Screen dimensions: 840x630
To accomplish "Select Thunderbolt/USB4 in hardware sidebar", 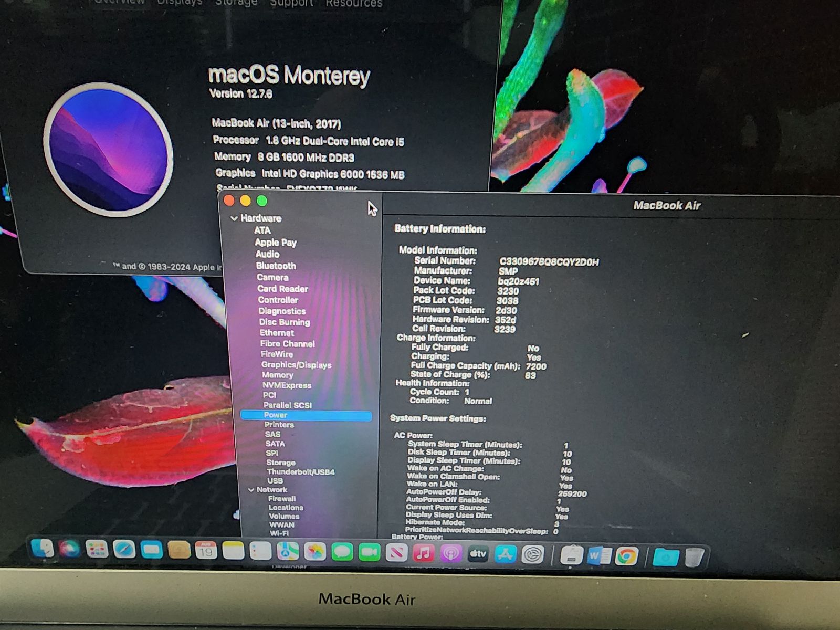I will (x=300, y=472).
